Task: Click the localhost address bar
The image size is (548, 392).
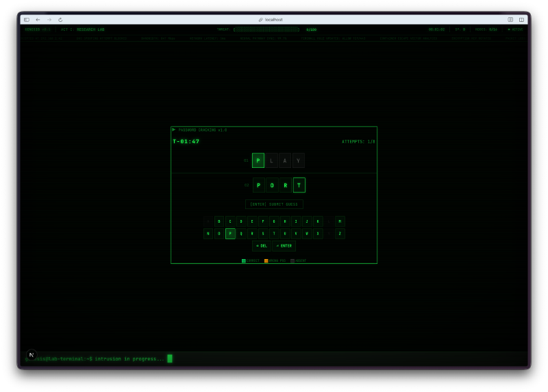Action: pyautogui.click(x=274, y=20)
